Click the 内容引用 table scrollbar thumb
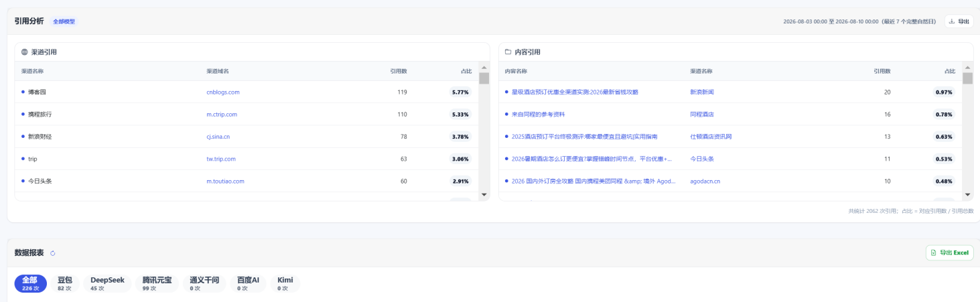The width and height of the screenshot is (980, 302). (x=967, y=78)
